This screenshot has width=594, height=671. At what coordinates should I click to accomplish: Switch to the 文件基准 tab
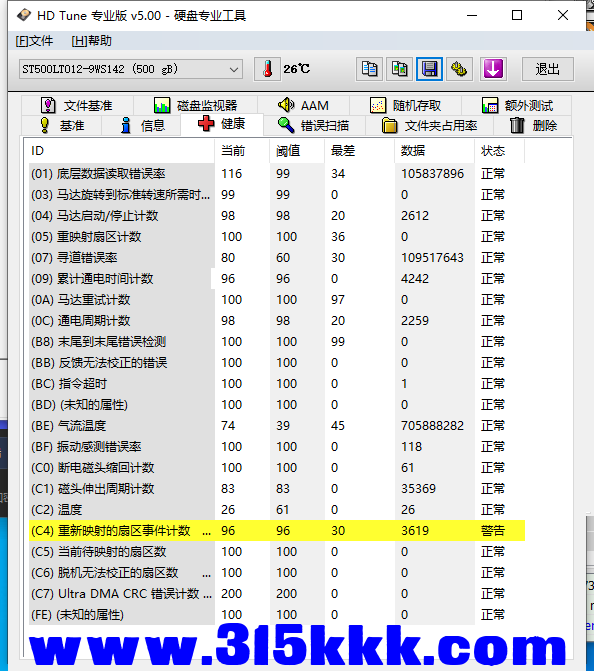pos(77,105)
